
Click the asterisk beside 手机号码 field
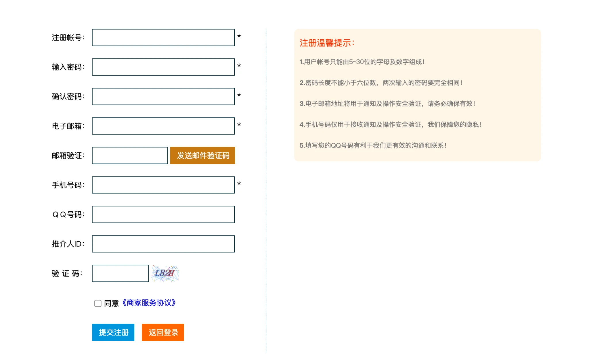pos(239,183)
